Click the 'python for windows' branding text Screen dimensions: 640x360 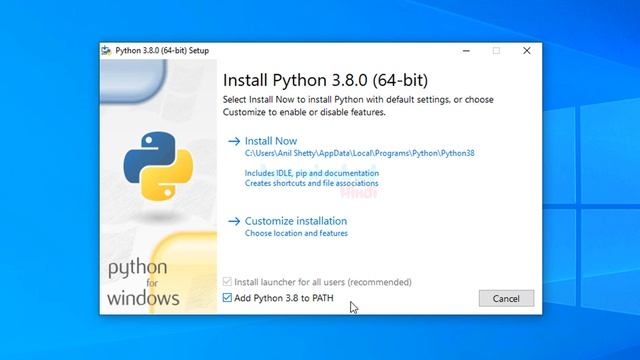(143, 282)
